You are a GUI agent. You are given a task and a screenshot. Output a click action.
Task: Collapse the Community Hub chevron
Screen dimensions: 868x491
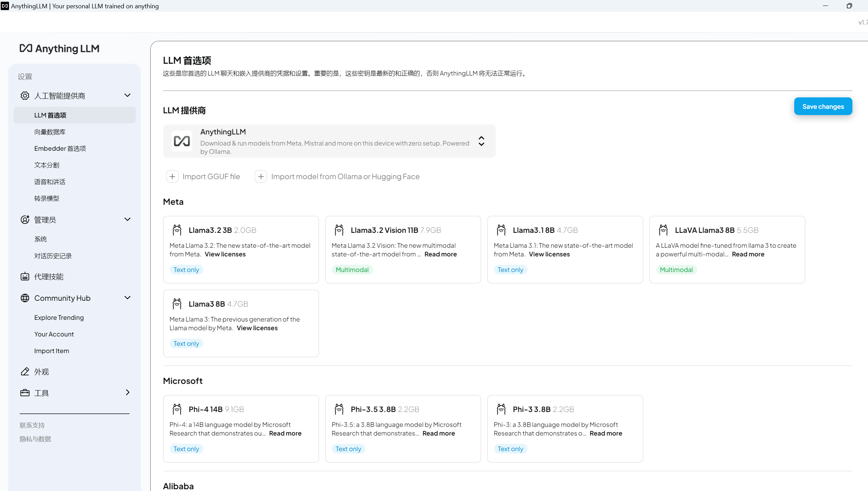point(127,298)
